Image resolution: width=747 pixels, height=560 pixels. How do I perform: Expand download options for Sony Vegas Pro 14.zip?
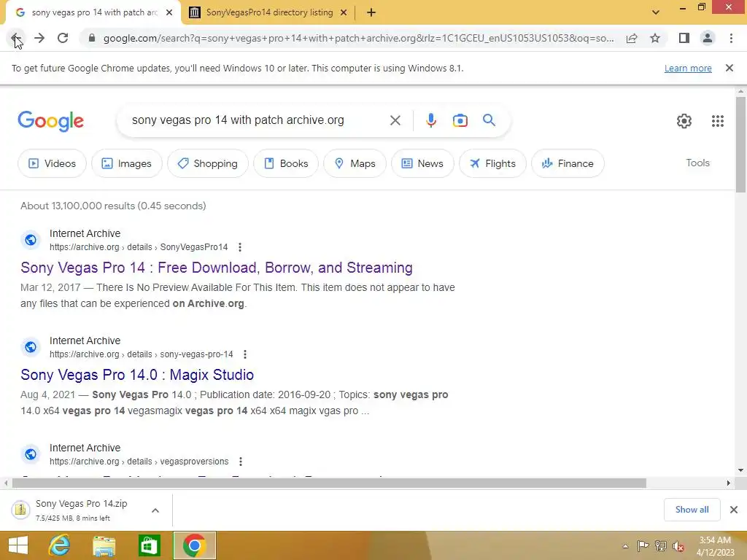[x=155, y=510]
